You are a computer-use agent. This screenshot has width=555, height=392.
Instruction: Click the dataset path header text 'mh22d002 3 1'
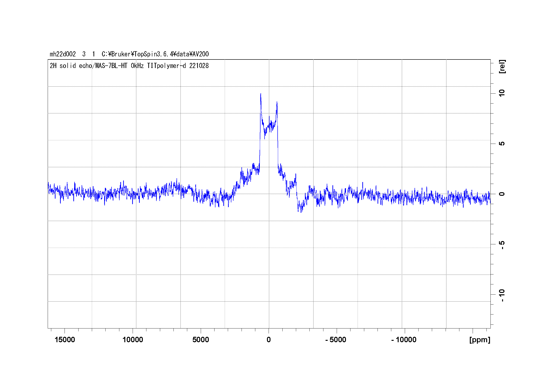click(72, 54)
